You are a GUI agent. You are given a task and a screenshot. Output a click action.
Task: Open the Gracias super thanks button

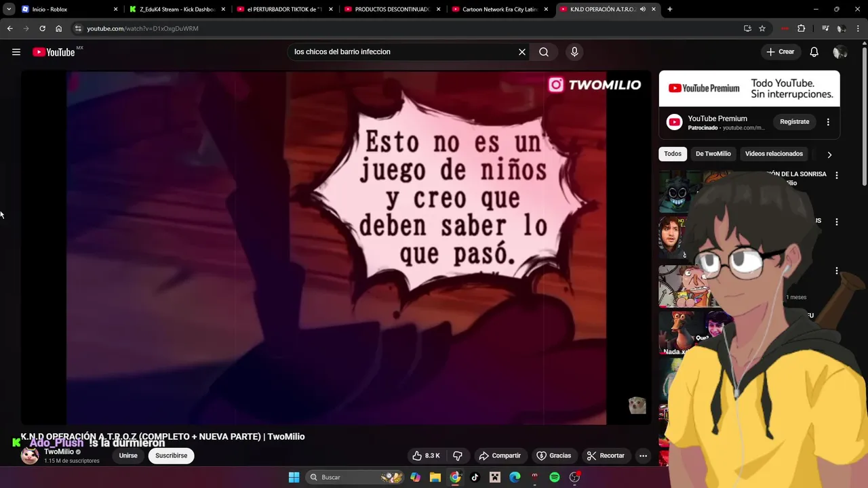click(x=553, y=455)
